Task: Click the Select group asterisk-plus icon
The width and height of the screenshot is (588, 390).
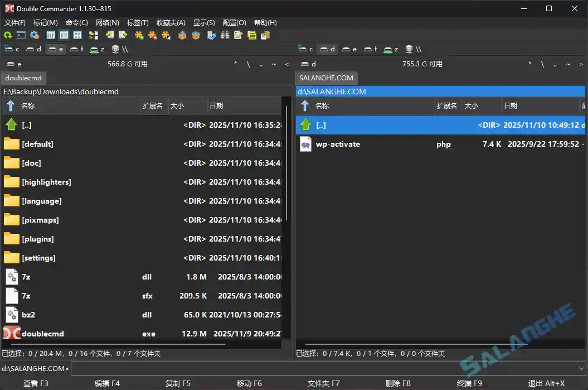Action: click(139, 35)
